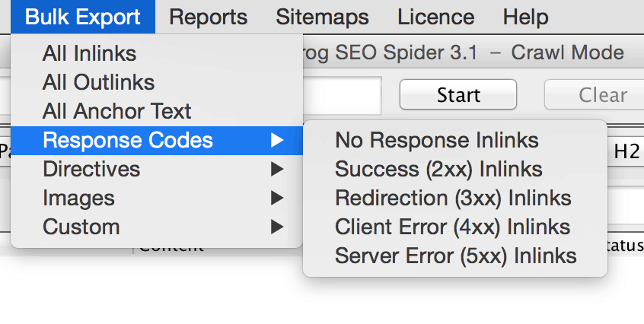Export Success (2xx) Inlinks
The width and height of the screenshot is (644, 324).
point(438,169)
